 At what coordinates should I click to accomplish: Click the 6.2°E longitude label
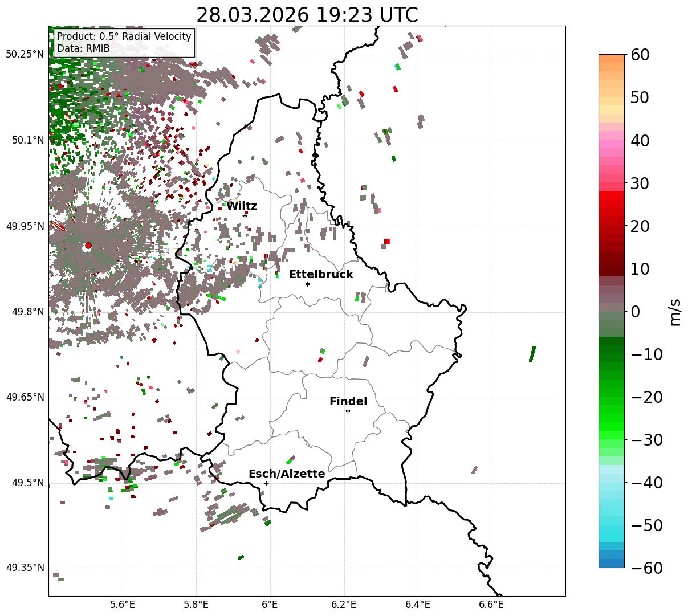click(344, 604)
